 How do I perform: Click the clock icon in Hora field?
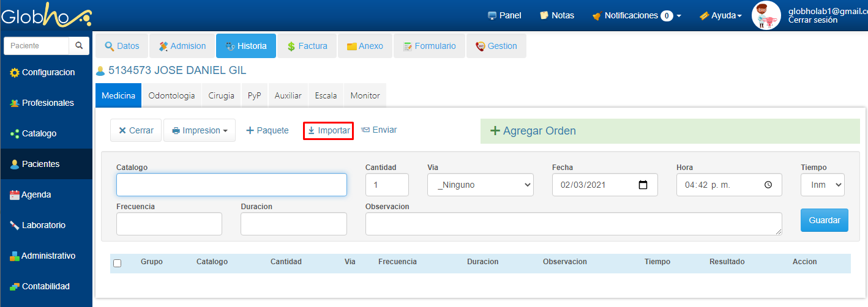[768, 185]
